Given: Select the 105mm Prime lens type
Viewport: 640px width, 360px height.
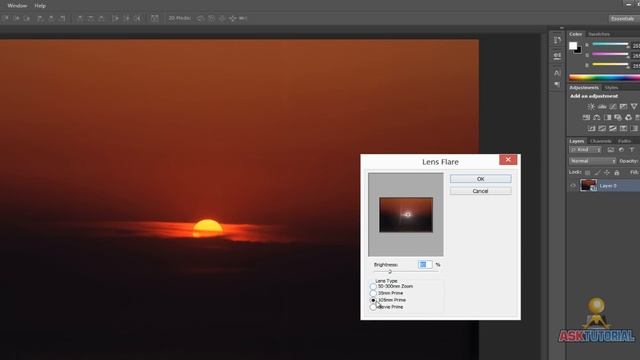Looking at the screenshot, I should click(373, 300).
